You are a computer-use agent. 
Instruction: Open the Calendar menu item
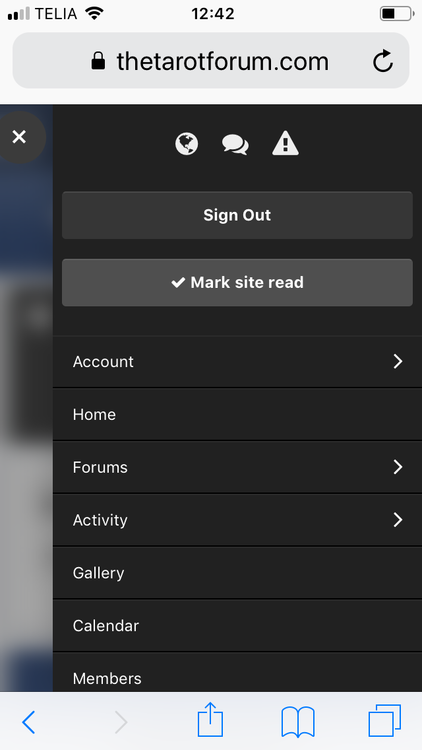pos(237,625)
